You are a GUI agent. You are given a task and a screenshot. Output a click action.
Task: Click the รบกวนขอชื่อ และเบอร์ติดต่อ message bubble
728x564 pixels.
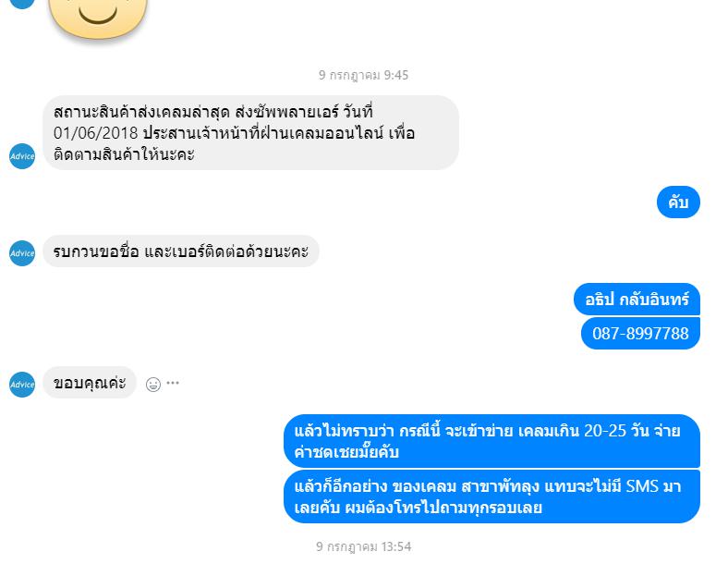click(x=181, y=251)
